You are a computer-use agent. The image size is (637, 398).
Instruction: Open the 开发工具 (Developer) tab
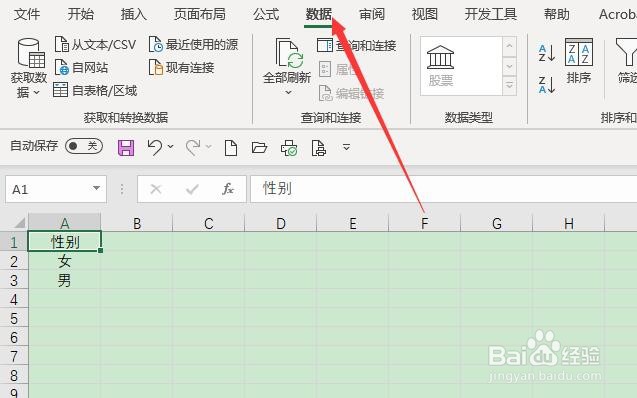tap(491, 15)
